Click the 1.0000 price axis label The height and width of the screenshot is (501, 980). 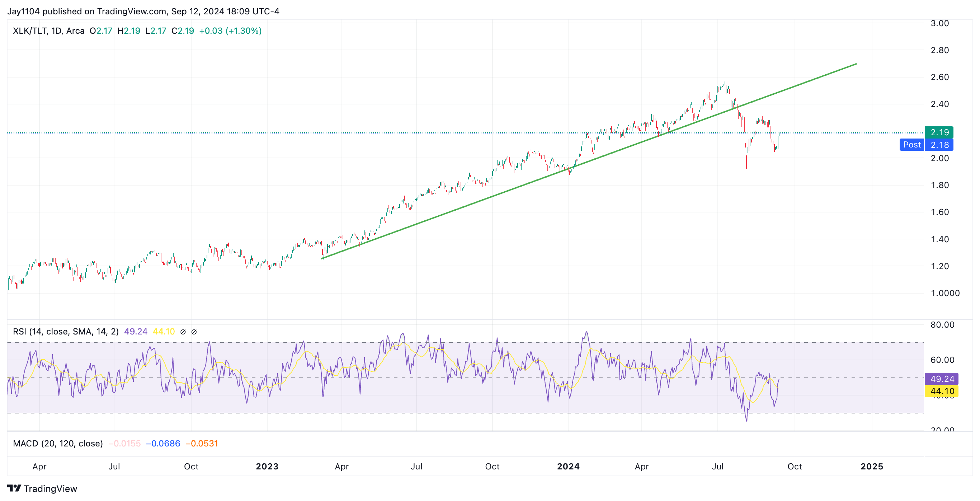coord(945,293)
